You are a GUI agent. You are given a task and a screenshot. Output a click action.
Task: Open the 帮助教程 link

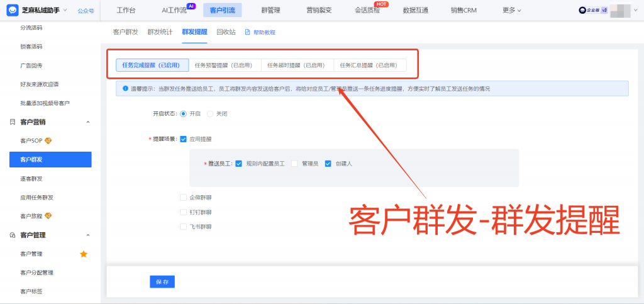click(265, 32)
